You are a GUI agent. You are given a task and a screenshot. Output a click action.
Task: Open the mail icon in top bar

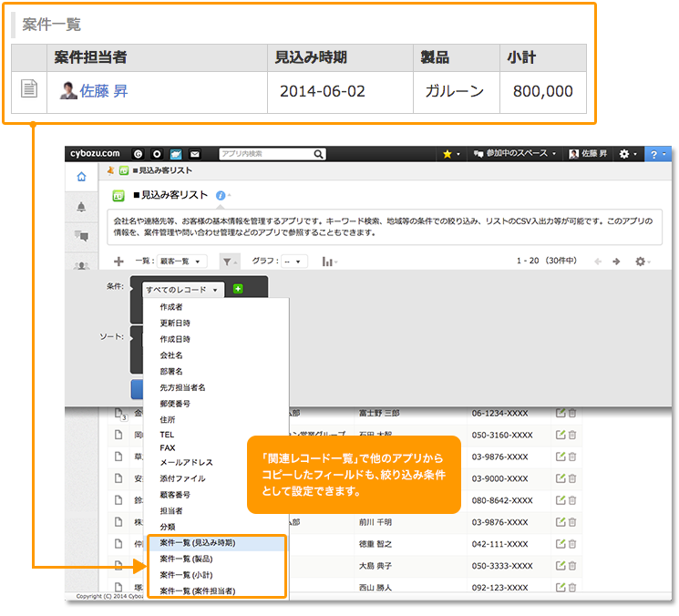tap(195, 154)
